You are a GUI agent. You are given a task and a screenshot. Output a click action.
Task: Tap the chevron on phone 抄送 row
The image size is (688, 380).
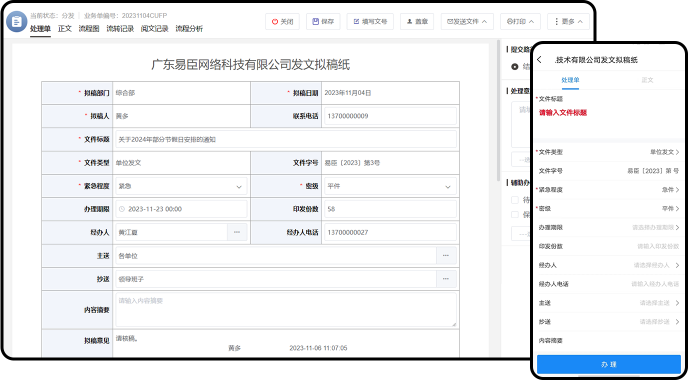point(678,322)
